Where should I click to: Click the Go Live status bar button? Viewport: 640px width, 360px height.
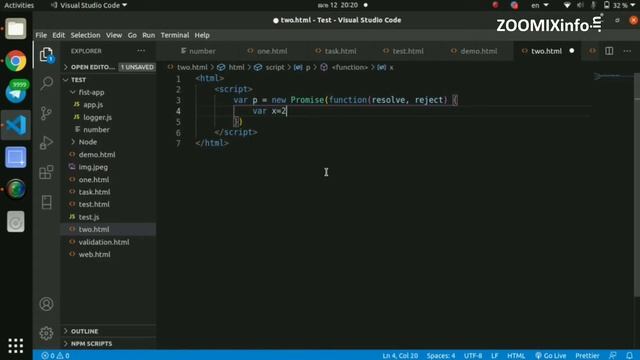coord(550,356)
